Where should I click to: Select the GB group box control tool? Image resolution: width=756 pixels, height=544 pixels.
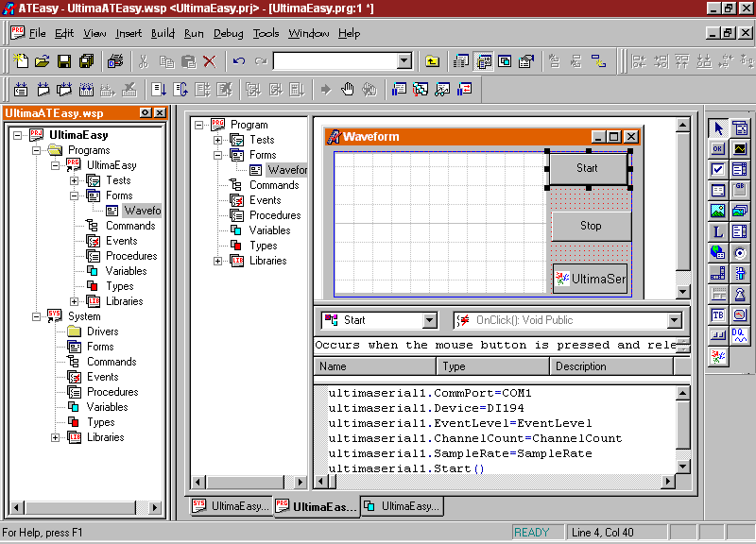(x=740, y=191)
